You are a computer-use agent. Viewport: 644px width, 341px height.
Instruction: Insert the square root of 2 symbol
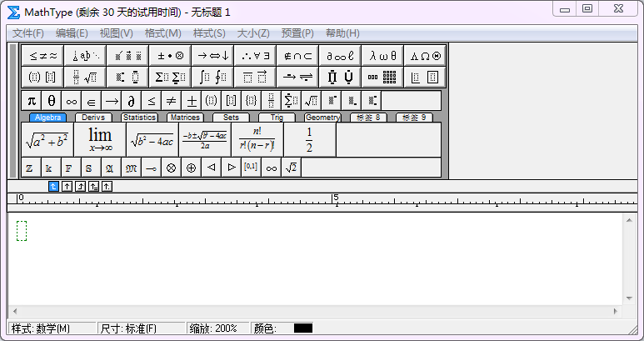point(291,168)
